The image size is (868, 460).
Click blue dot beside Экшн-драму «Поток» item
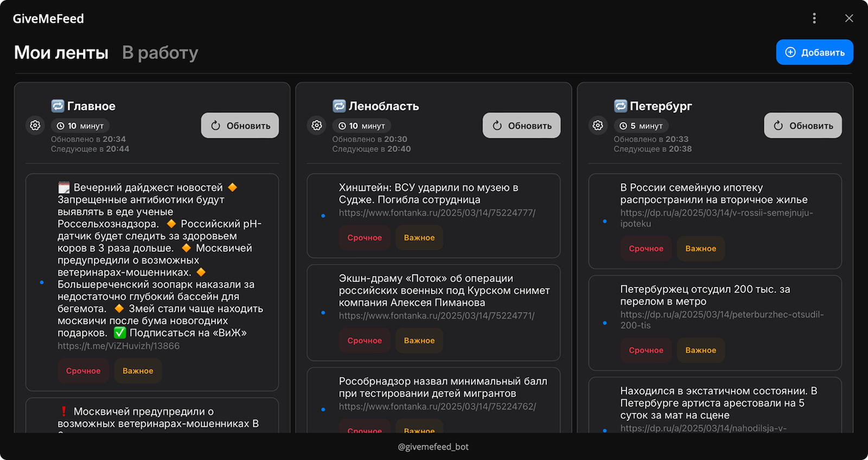(323, 312)
